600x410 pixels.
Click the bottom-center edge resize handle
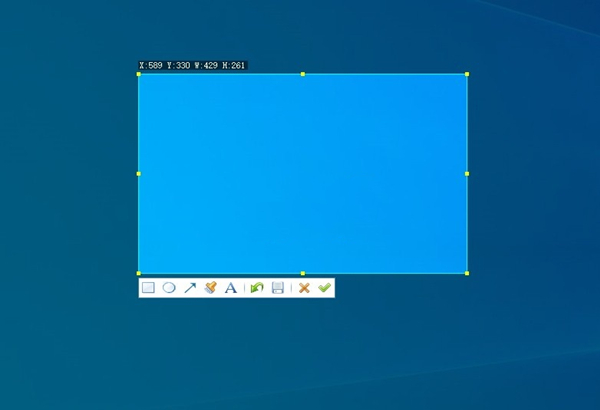click(303, 273)
